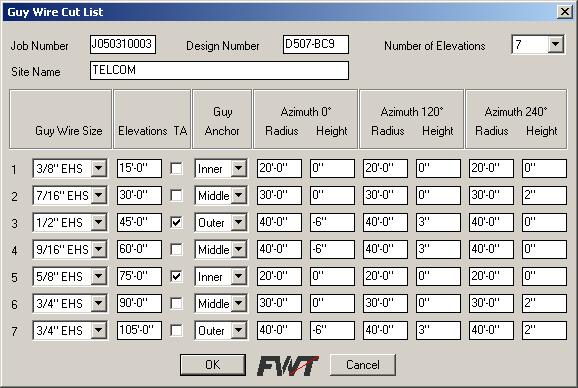Click row 2 Azimuth 120° radius field
The image size is (578, 388).
(385, 195)
